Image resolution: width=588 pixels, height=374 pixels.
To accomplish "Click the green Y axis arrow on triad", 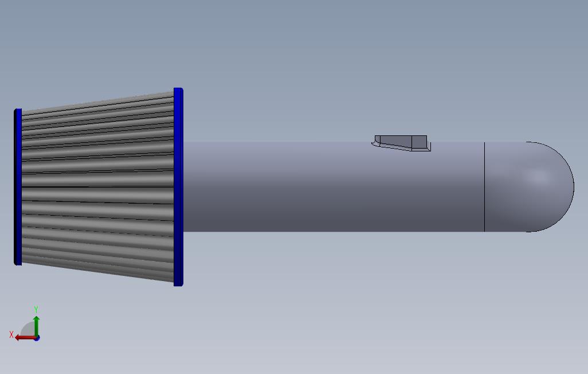I will [x=36, y=326].
